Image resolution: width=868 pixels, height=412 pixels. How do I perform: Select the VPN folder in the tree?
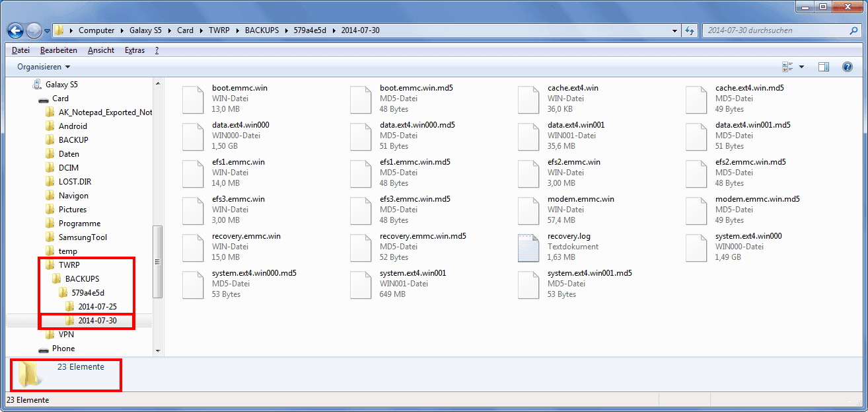pos(66,335)
